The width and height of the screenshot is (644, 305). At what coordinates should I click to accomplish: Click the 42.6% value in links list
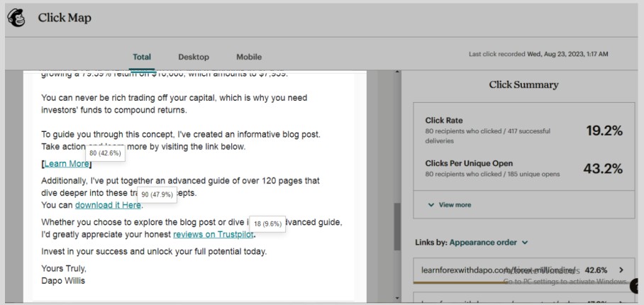pyautogui.click(x=596, y=270)
